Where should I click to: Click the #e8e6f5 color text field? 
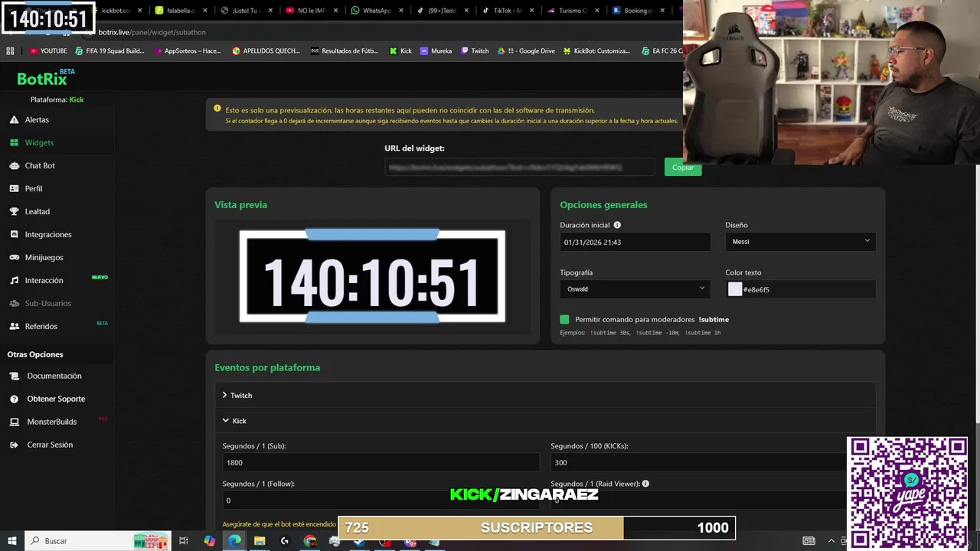click(x=800, y=289)
